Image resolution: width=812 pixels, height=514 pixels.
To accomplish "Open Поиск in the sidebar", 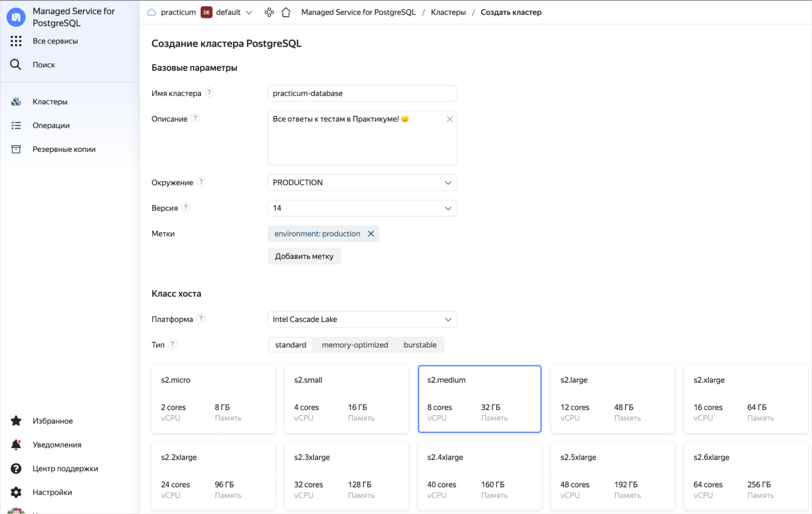I will click(x=44, y=65).
